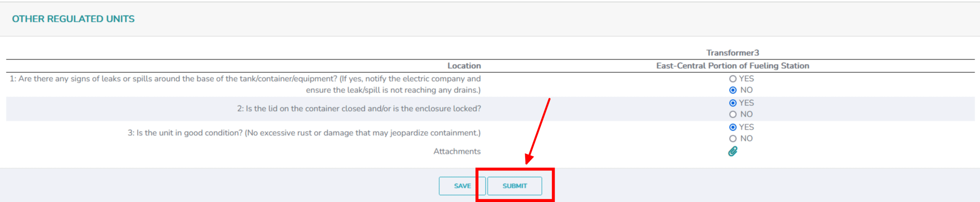Click the Location row label
The image size is (980, 202).
(464, 66)
